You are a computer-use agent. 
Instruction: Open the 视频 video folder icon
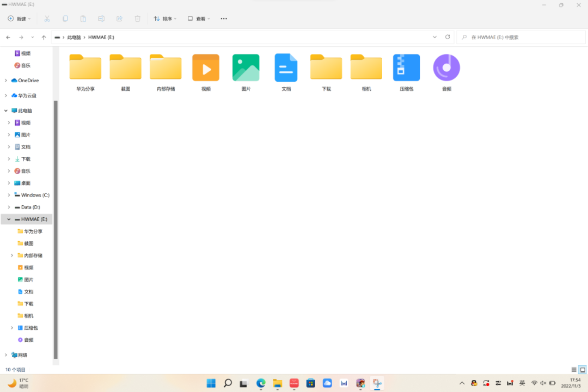coord(206,68)
